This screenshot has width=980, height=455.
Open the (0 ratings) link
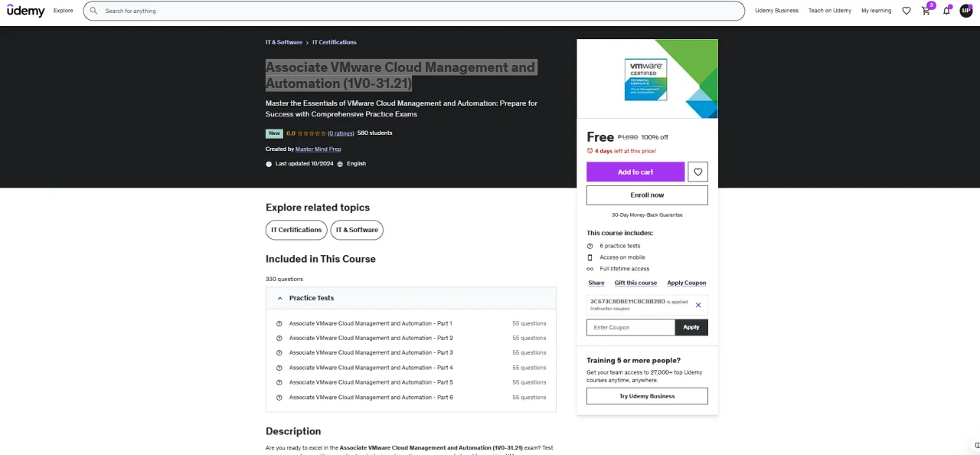pyautogui.click(x=341, y=133)
